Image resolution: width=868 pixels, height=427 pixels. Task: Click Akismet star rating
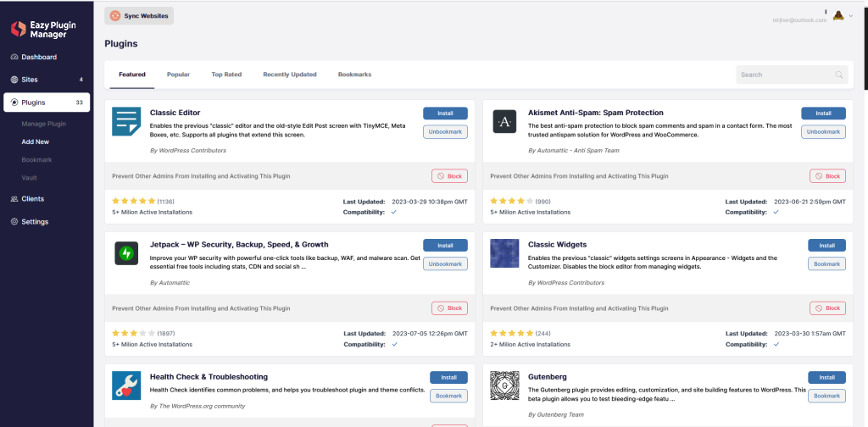pos(511,202)
